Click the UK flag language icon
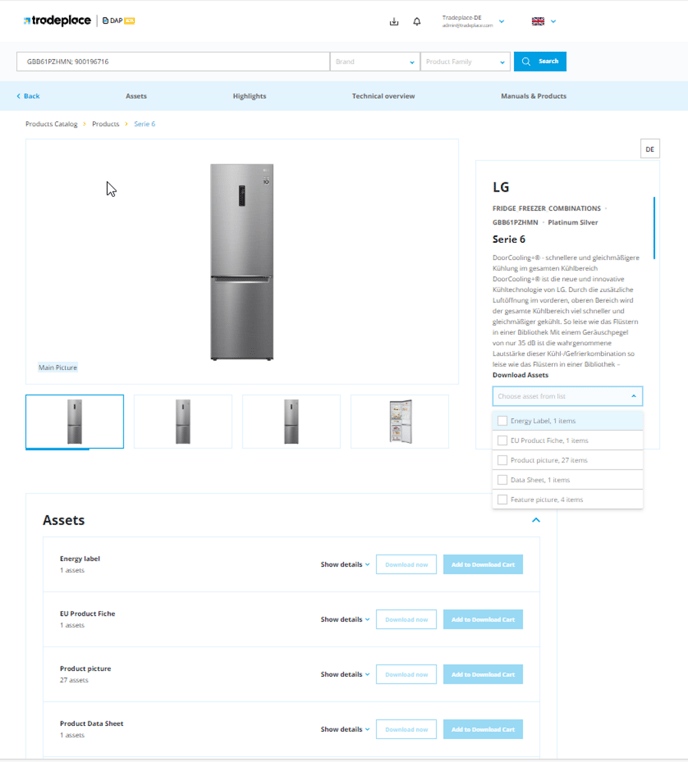688x762 pixels. point(538,21)
